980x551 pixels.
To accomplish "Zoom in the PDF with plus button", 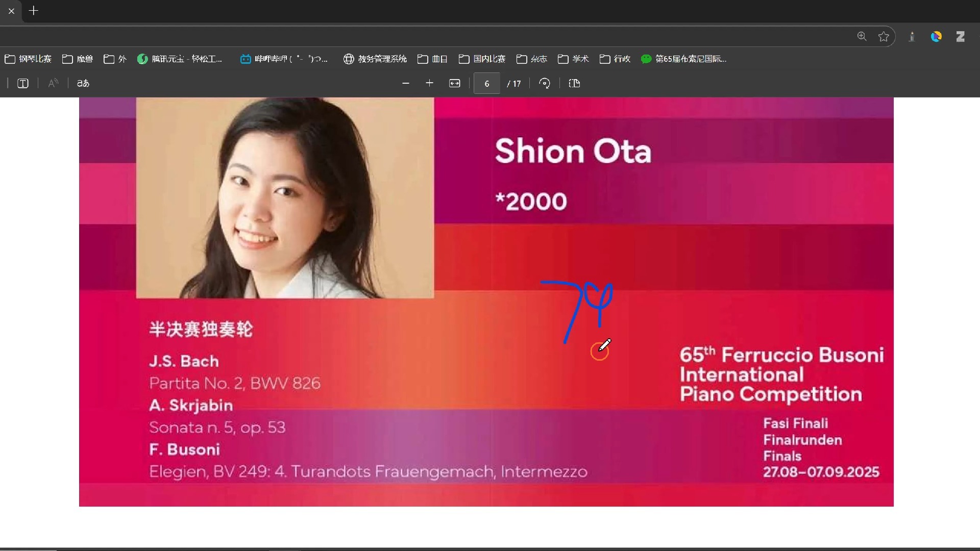I will pos(430,83).
